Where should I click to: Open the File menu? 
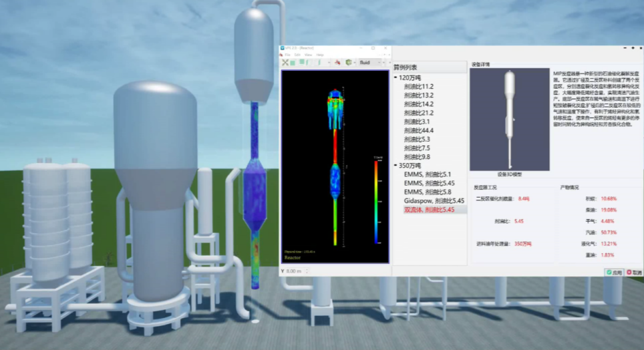[x=288, y=55]
